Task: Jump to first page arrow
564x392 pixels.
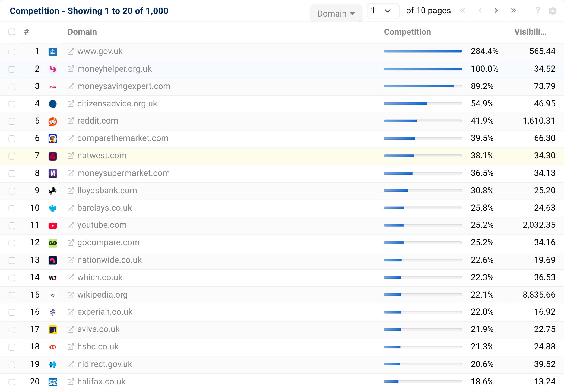Action: click(x=463, y=11)
